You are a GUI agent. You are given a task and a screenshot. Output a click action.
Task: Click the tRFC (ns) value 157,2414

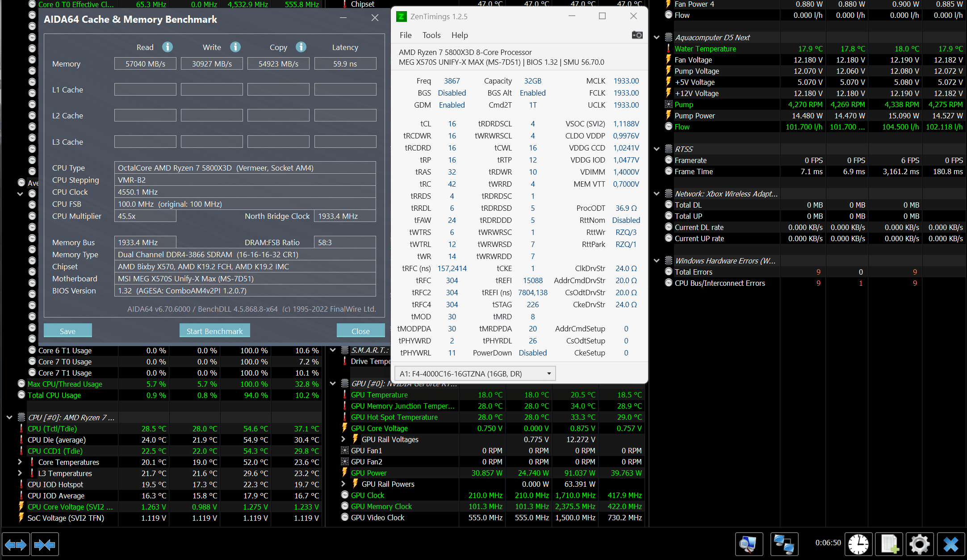point(452,268)
